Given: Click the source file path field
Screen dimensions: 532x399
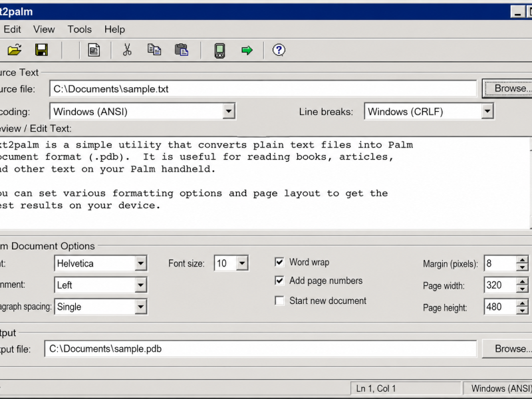Looking at the screenshot, I should [x=263, y=89].
